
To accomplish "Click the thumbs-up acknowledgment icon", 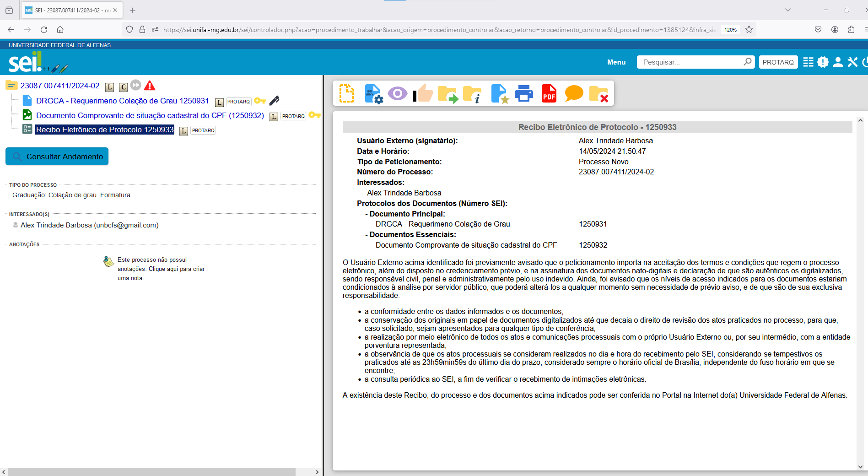I will (423, 93).
